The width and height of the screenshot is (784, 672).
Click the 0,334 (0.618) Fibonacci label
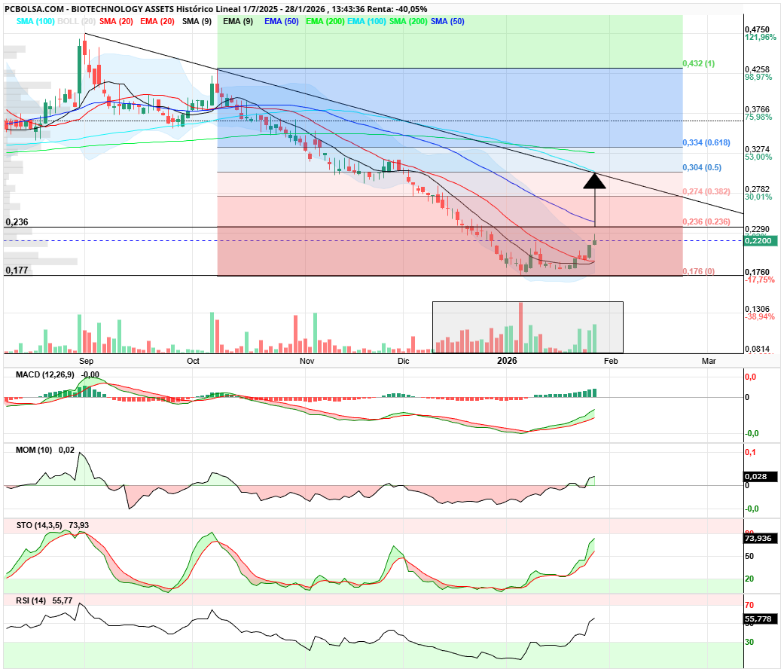click(706, 142)
